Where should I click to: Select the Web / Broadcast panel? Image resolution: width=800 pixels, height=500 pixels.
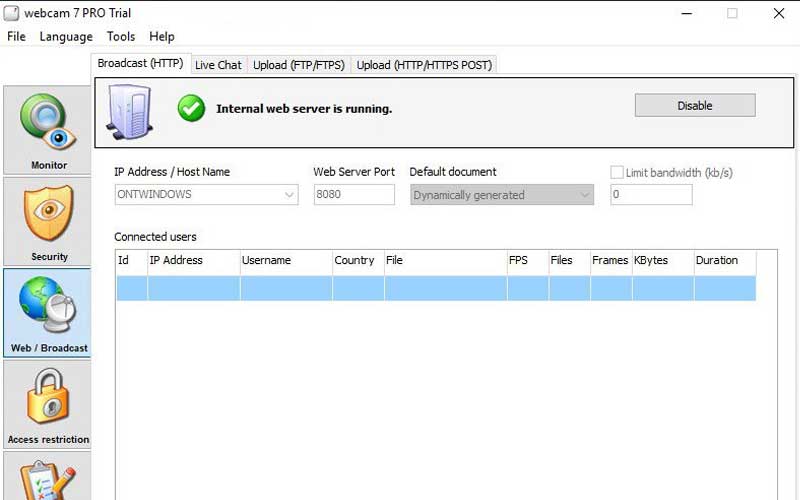tap(47, 313)
